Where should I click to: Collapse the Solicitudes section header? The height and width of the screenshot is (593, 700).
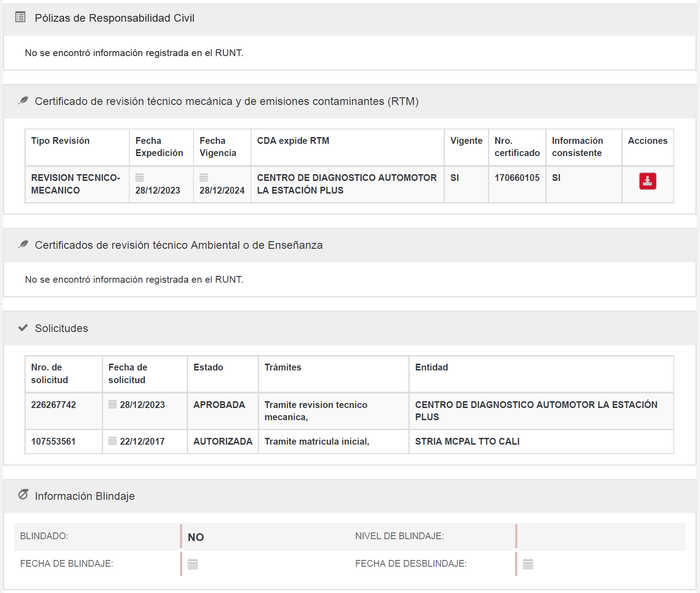350,328
